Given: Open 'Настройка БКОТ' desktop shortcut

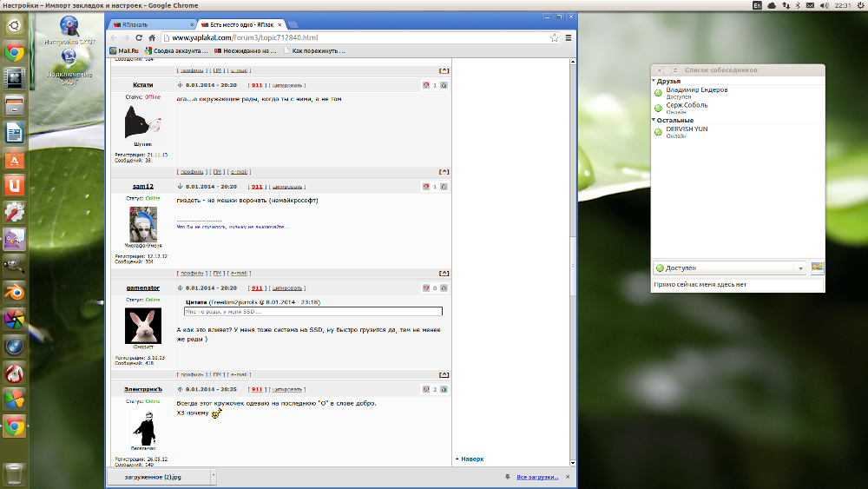Looking at the screenshot, I should [69, 30].
